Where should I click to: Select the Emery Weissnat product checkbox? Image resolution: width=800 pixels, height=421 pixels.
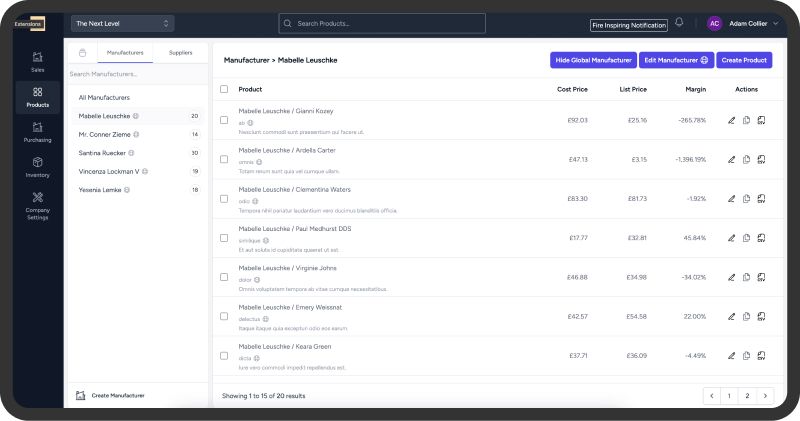[x=224, y=316]
